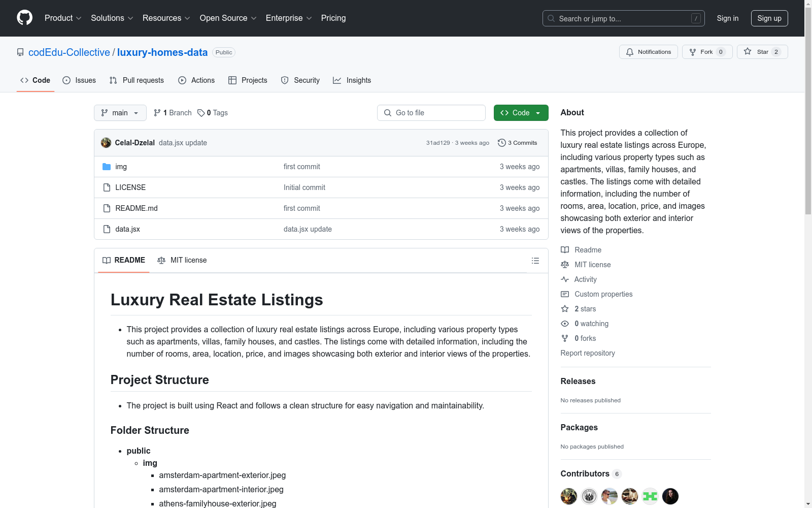Open the main branch switcher dropdown
The height and width of the screenshot is (508, 812).
[120, 113]
